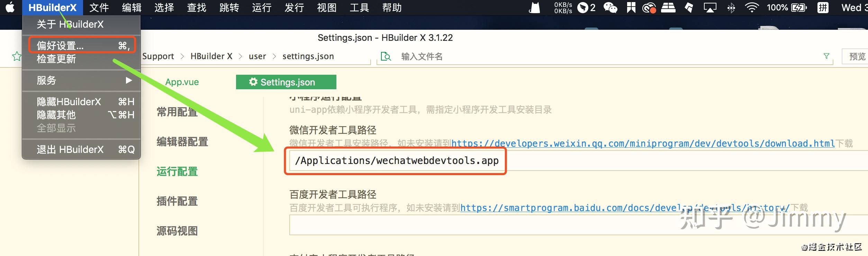868x256 pixels.
Task: Click the 拼 input method icon
Action: pyautogui.click(x=823, y=8)
